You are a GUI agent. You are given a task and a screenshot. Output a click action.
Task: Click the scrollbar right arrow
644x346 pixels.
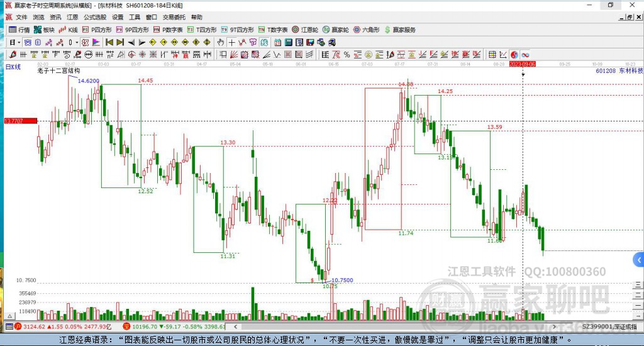click(554, 326)
